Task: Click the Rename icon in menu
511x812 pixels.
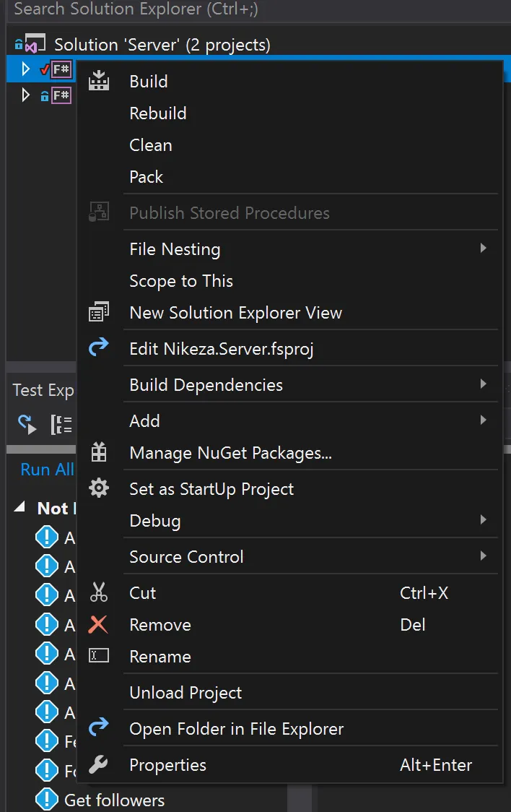Action: (x=99, y=656)
